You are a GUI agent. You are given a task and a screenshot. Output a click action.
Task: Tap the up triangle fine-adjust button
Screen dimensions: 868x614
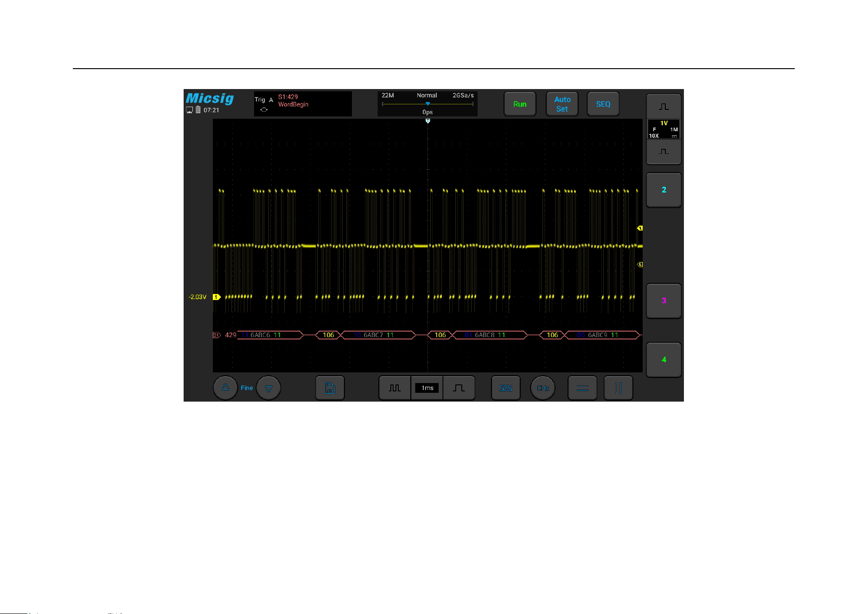point(225,388)
